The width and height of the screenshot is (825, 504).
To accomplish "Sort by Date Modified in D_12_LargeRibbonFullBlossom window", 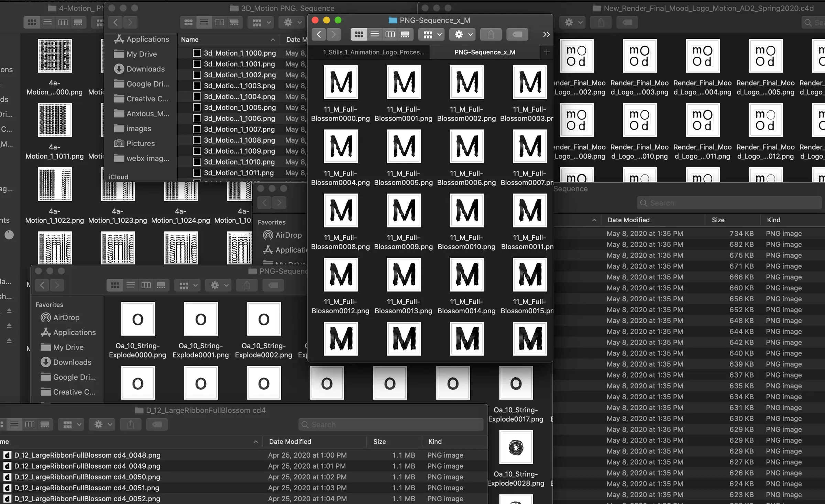I will [314, 441].
